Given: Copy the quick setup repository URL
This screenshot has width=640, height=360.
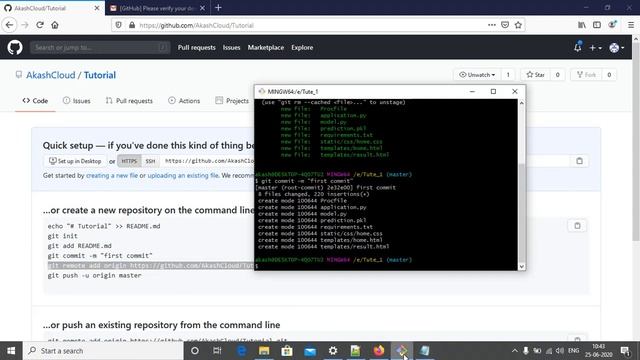Looking at the screenshot, I should pyautogui.click(x=579, y=161).
